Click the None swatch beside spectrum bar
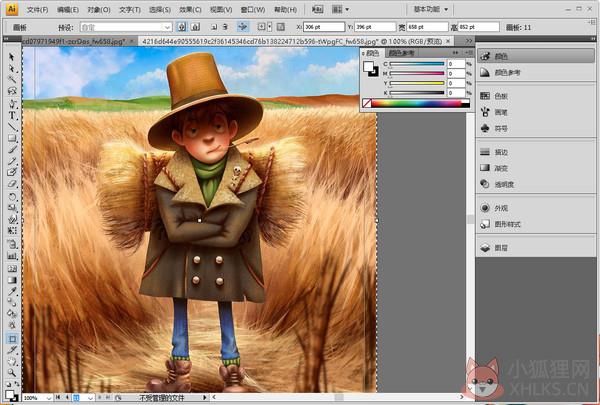This screenshot has width=600, height=405. pyautogui.click(x=367, y=103)
